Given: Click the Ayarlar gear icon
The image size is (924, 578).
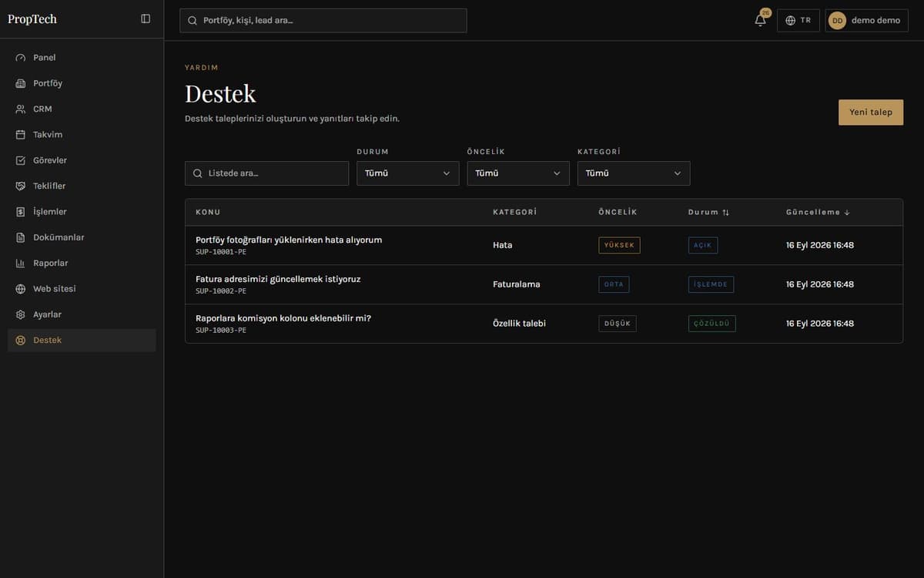Looking at the screenshot, I should tap(21, 314).
